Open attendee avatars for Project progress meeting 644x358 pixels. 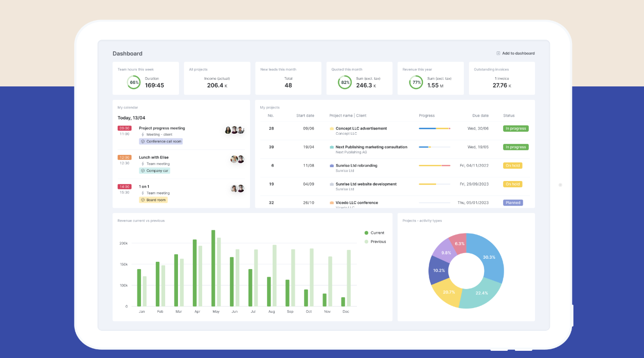(235, 130)
